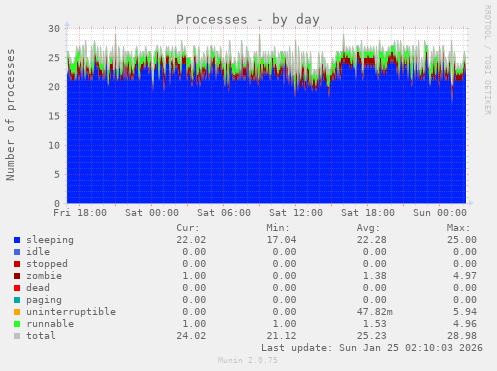Screen dimensions: 497x371
Task: Select the 'stopped' legend label
Action: click(x=47, y=264)
